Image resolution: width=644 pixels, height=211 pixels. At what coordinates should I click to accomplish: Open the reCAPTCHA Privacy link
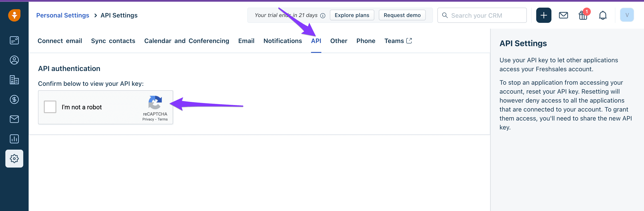pos(148,119)
